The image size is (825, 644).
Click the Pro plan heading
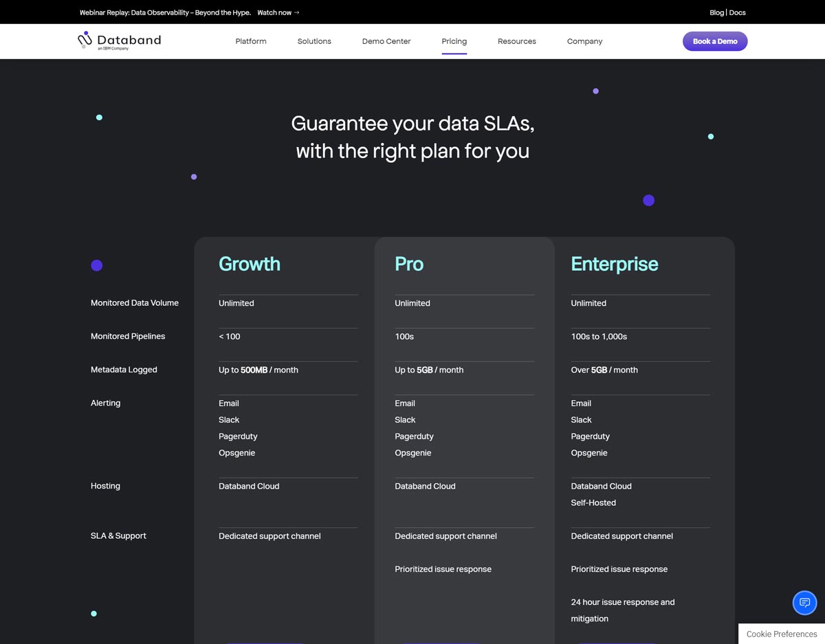click(x=409, y=264)
